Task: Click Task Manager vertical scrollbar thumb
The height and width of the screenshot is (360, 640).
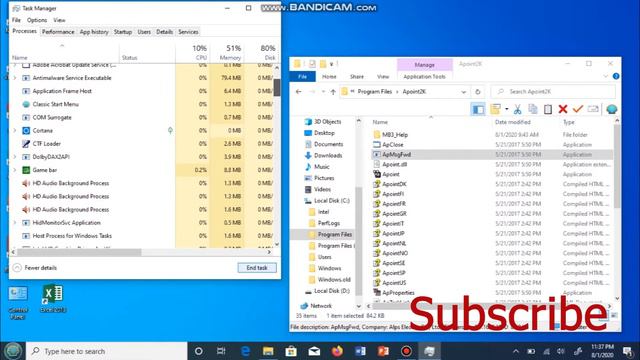Action: coord(277,87)
